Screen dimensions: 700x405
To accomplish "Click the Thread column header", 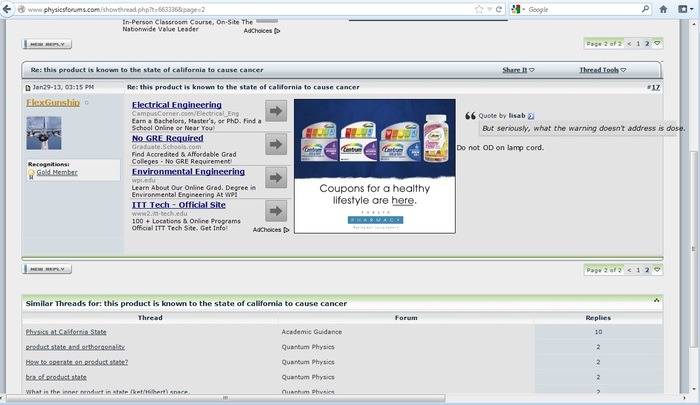I will tap(150, 318).
